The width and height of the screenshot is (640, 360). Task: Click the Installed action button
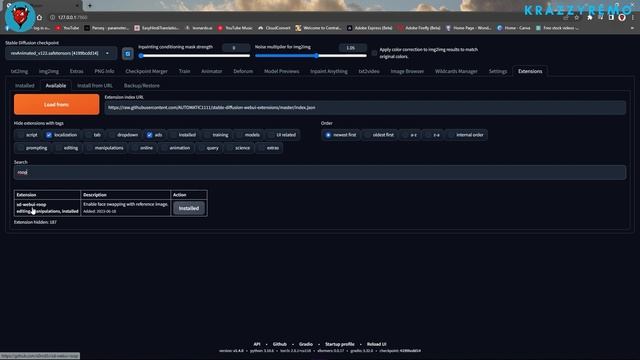(189, 208)
